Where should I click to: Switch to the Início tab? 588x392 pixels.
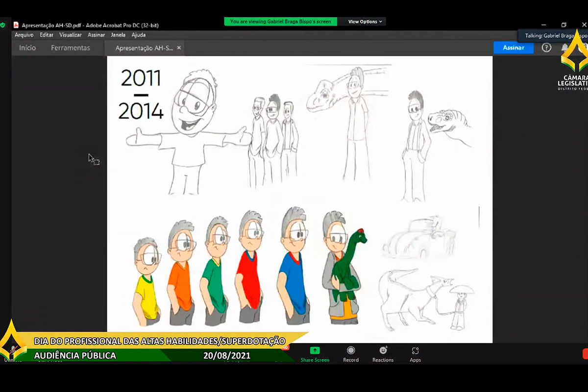coord(27,48)
